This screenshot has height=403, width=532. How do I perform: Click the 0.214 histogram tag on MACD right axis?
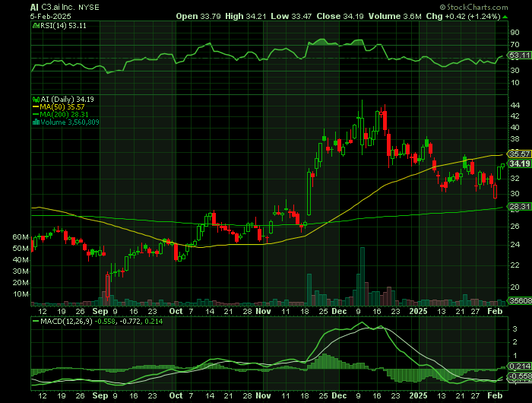tap(519, 367)
